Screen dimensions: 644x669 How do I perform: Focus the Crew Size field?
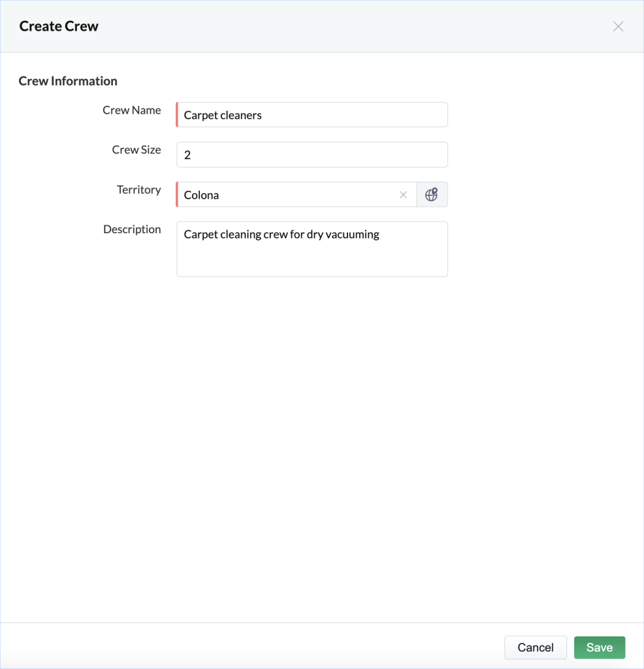(x=312, y=155)
